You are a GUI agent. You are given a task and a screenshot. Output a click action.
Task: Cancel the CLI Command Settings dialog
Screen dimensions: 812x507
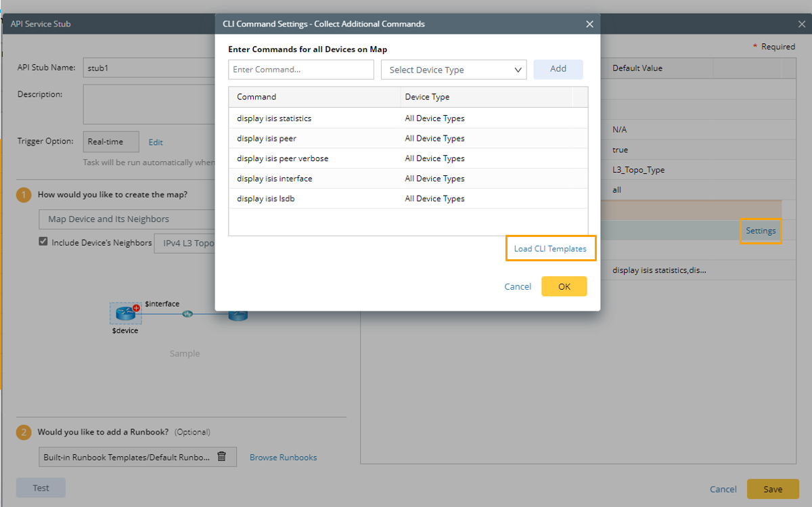click(518, 286)
